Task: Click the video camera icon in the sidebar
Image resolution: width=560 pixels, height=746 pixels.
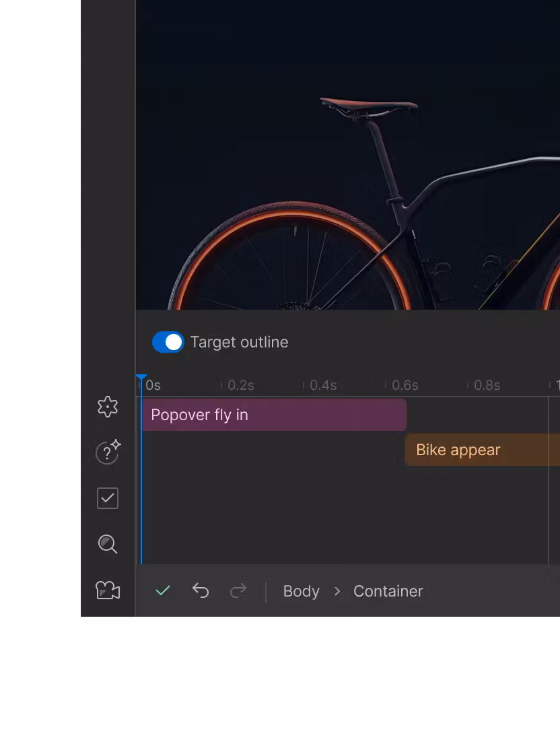Action: pyautogui.click(x=108, y=590)
